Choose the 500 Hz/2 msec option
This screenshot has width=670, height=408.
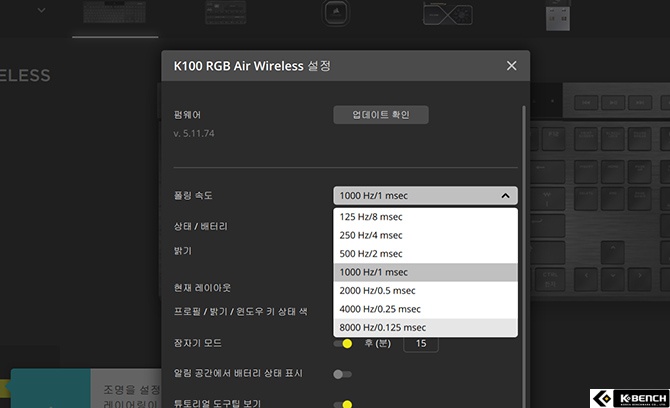(425, 254)
